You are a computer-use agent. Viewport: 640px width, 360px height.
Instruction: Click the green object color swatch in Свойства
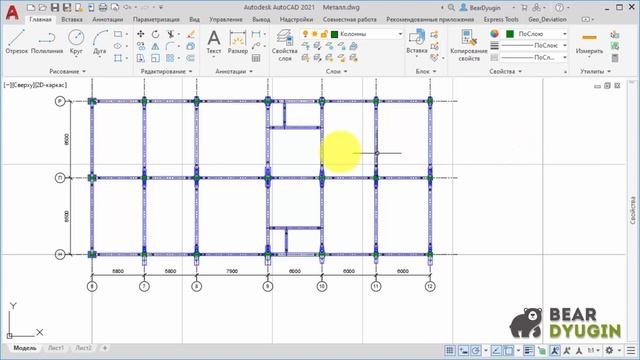click(510, 34)
